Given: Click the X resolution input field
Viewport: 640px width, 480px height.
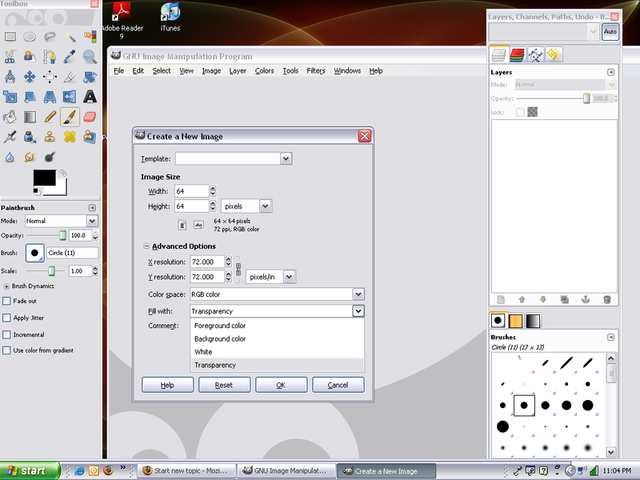Looking at the screenshot, I should point(207,262).
